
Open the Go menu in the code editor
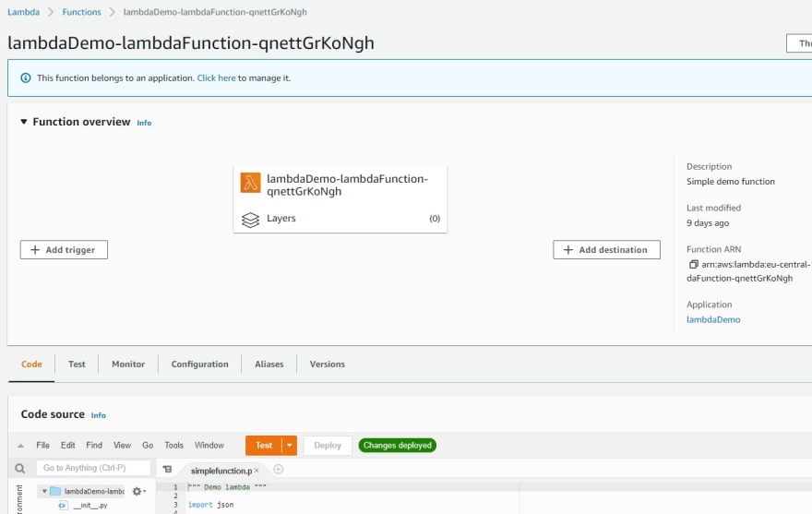(x=148, y=445)
